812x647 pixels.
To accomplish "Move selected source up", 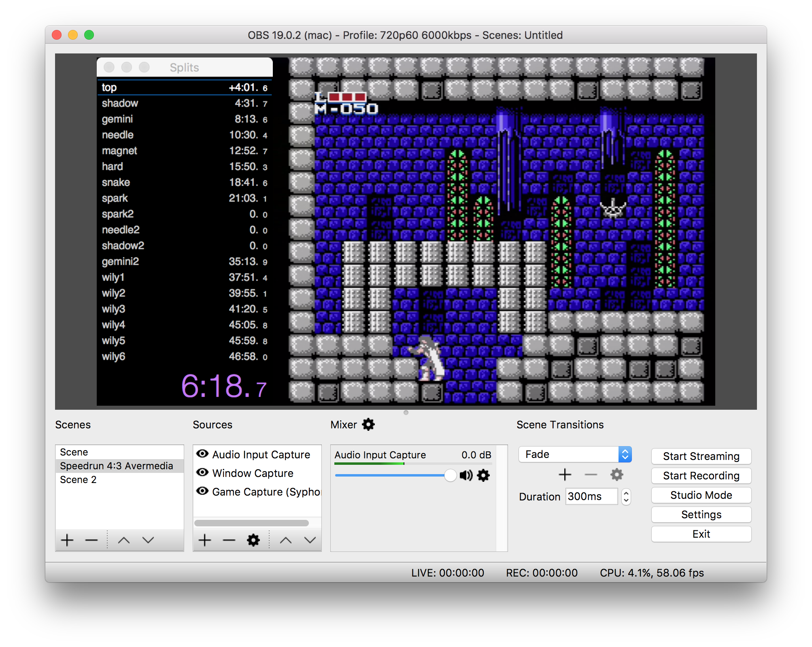I will tap(286, 540).
